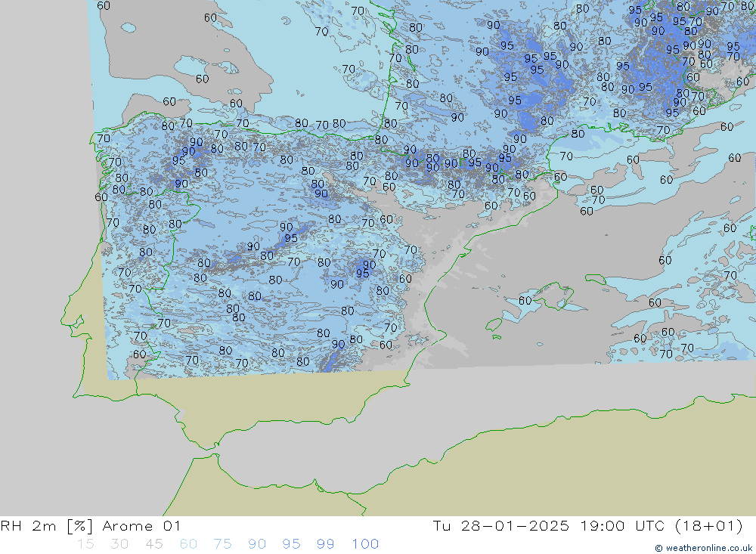This screenshot has width=756, height=554.
Task: Click the date 'Tu 28-01-2025'
Action: [x=500, y=525]
